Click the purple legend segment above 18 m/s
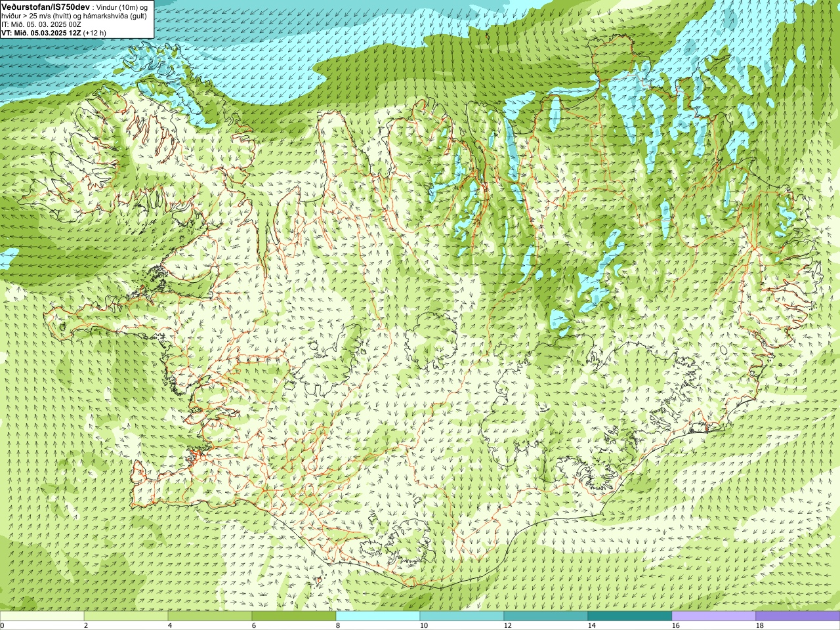 point(798,616)
